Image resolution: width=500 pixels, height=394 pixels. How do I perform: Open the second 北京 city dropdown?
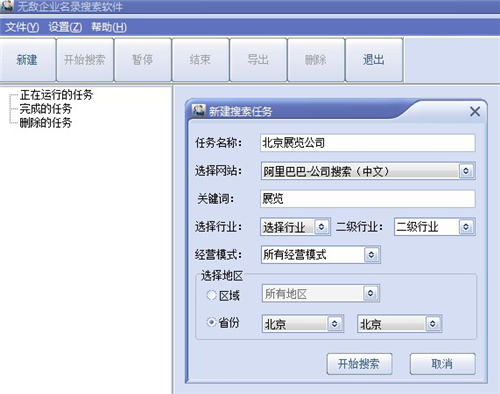coord(399,324)
